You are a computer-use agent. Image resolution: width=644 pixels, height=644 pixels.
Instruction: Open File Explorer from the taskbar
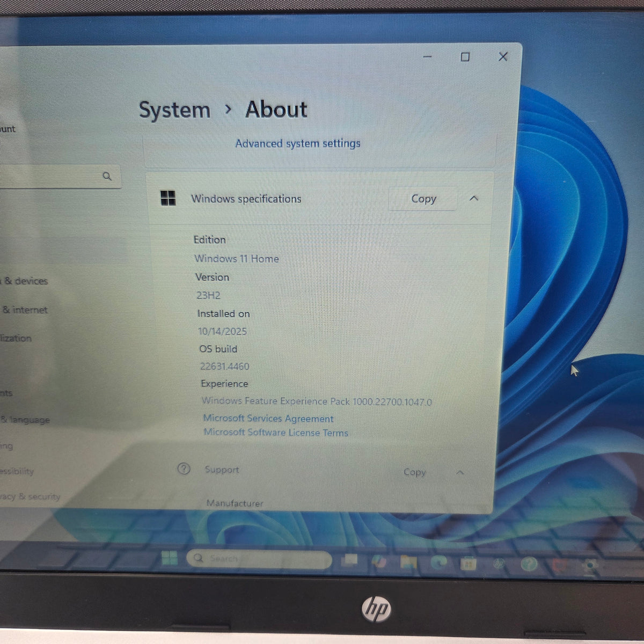pos(408,562)
